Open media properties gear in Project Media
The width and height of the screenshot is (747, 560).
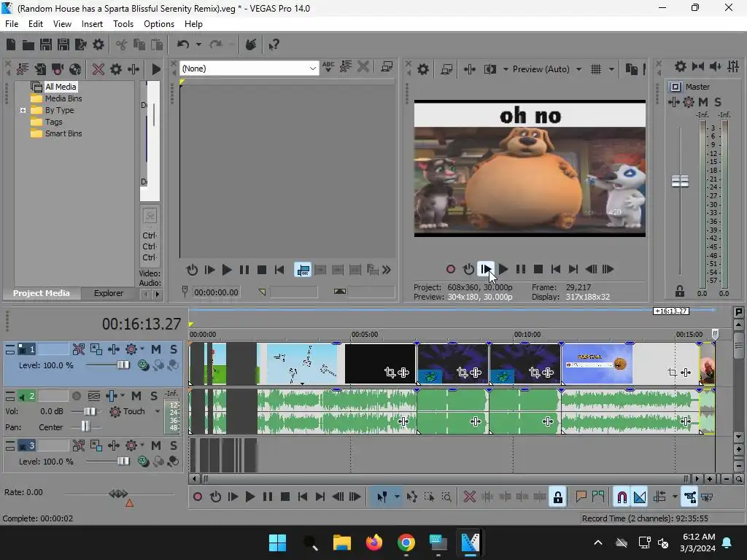click(x=116, y=69)
